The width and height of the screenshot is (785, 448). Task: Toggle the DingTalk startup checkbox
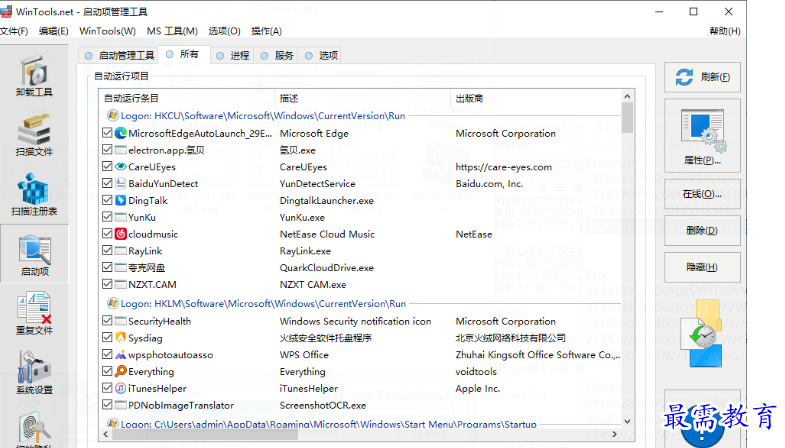click(x=107, y=200)
